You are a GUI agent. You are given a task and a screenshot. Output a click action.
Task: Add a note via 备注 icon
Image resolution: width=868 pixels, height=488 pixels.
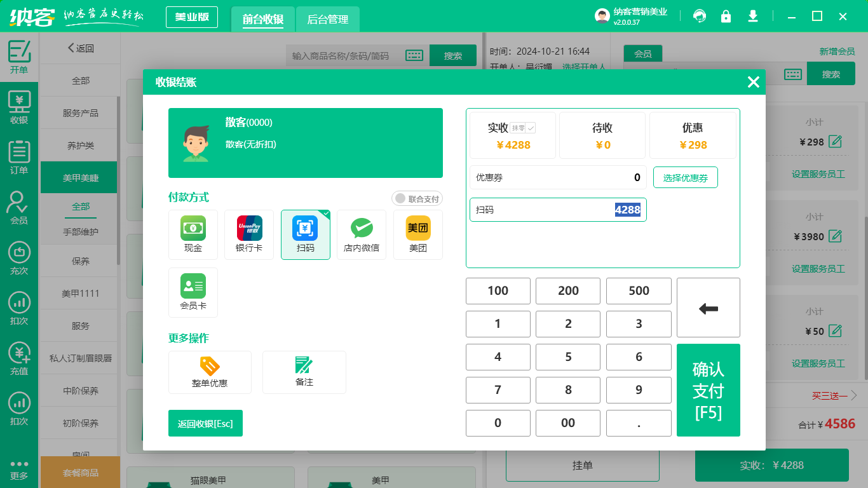pos(304,372)
